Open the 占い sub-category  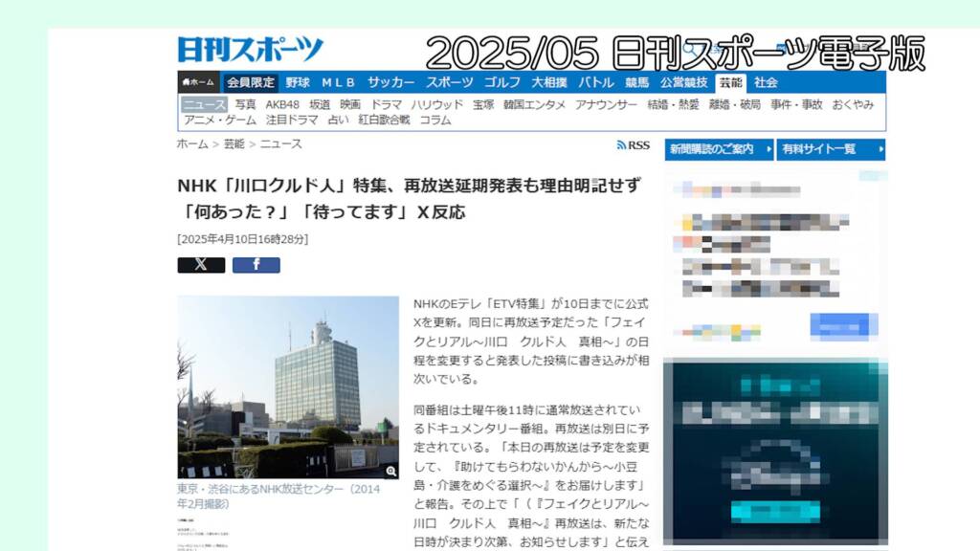coord(338,120)
